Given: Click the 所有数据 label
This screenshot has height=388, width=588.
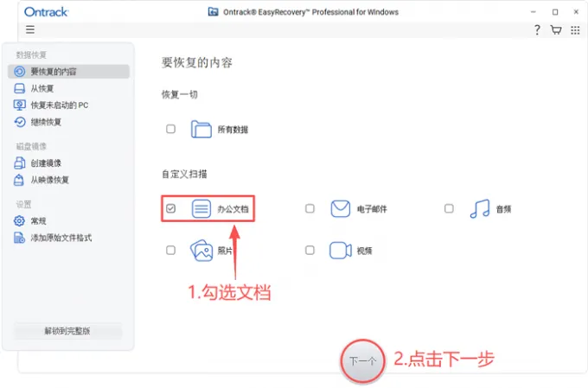Looking at the screenshot, I should [x=233, y=130].
